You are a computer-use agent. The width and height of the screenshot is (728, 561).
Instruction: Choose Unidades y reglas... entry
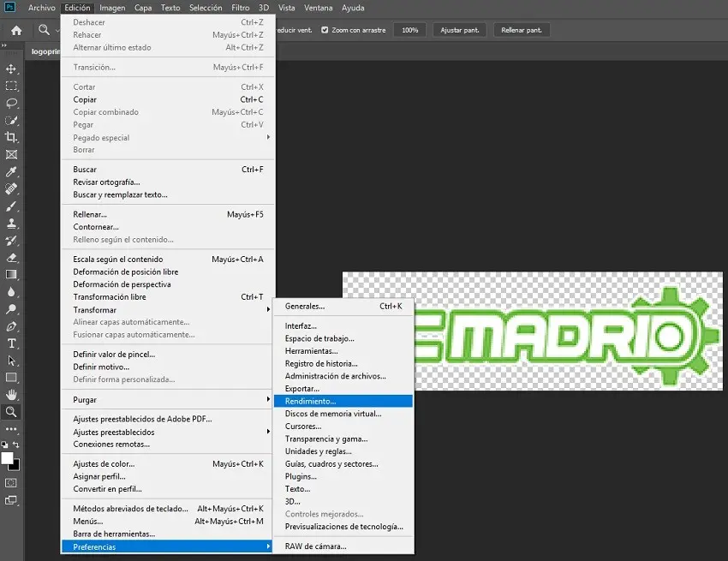343,451
